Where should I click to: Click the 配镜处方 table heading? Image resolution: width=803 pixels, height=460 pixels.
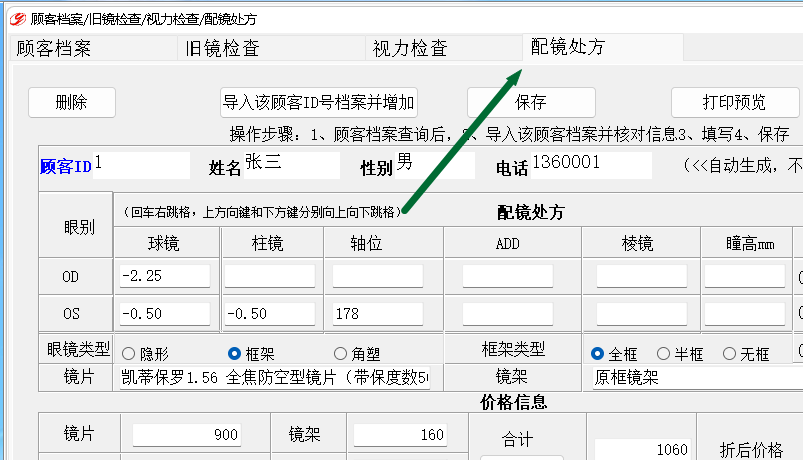530,212
